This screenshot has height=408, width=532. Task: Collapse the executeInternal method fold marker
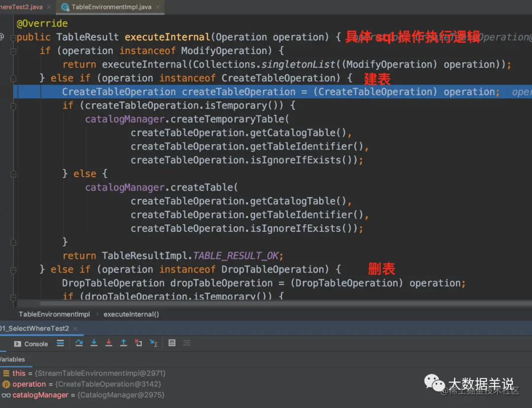[13, 37]
